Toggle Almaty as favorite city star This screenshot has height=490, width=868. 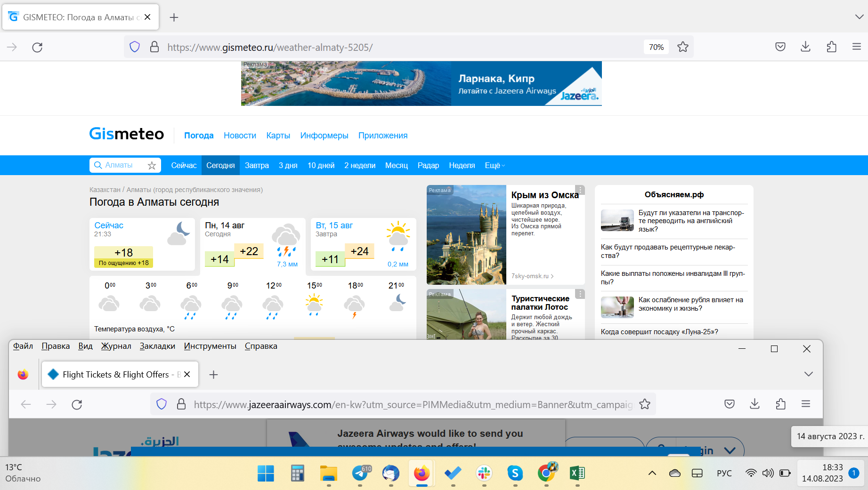click(152, 166)
